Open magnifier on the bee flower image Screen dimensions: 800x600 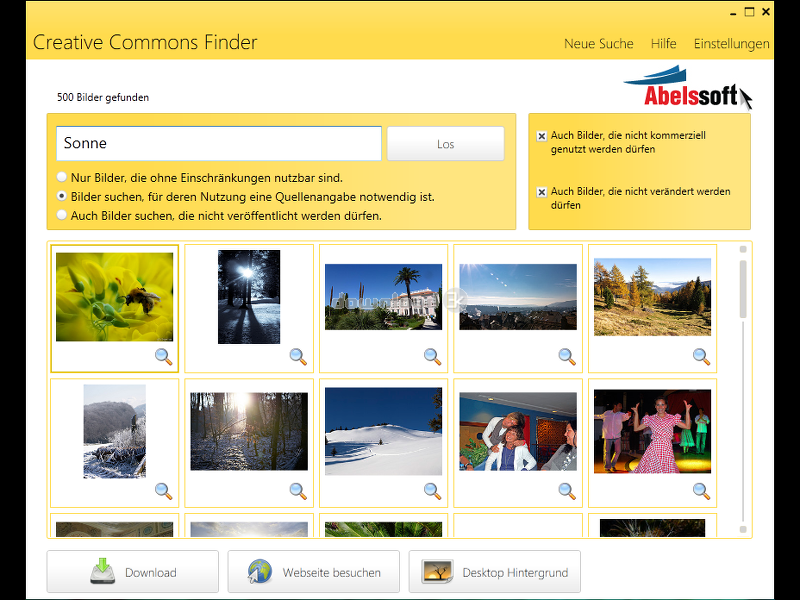coord(163,357)
